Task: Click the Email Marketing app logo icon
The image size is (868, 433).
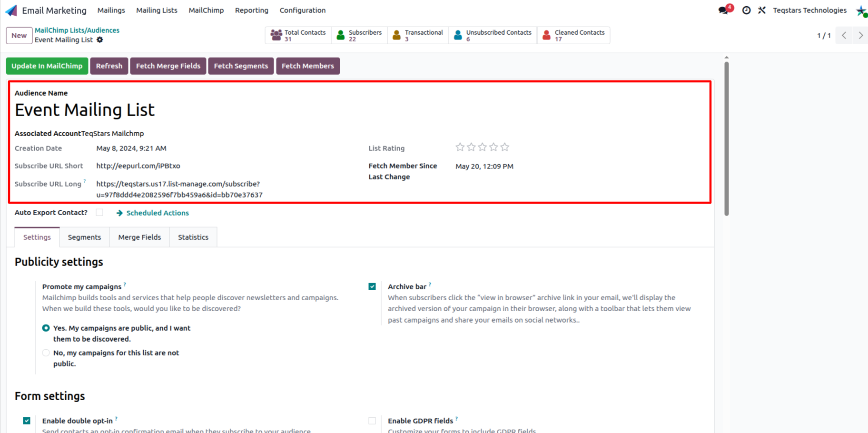Action: [x=11, y=10]
